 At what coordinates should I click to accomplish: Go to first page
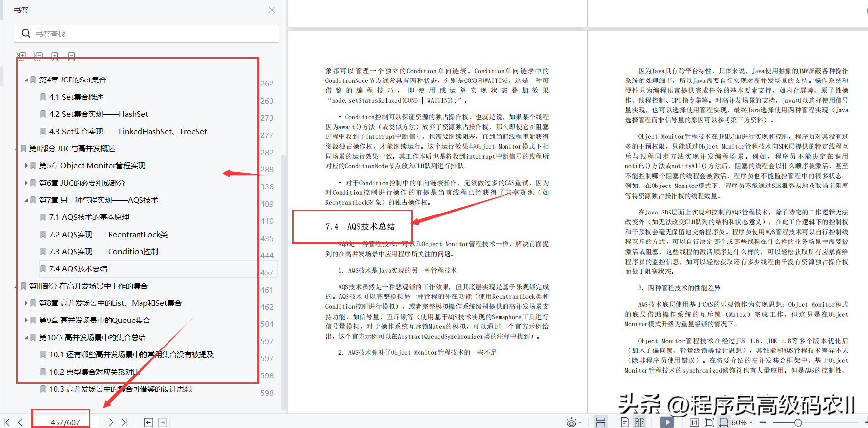click(x=7, y=422)
